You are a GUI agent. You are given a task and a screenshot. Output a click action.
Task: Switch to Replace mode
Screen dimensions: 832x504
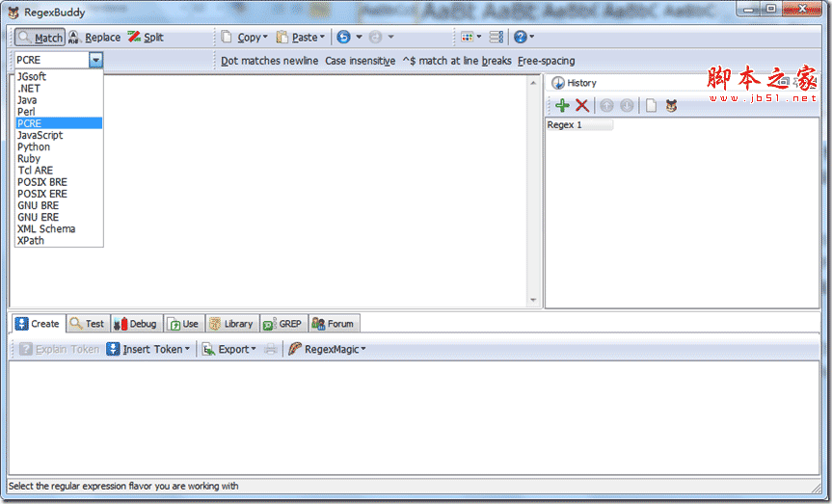(x=94, y=38)
